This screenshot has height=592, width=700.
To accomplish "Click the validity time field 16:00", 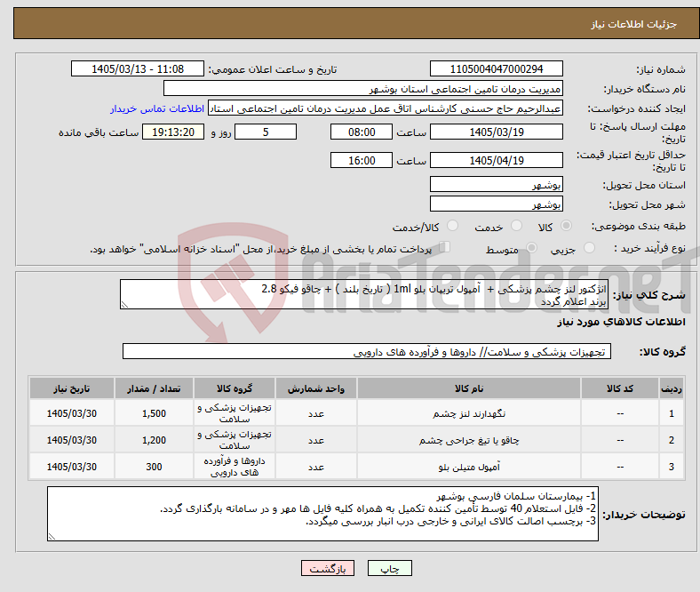I will pyautogui.click(x=362, y=160).
